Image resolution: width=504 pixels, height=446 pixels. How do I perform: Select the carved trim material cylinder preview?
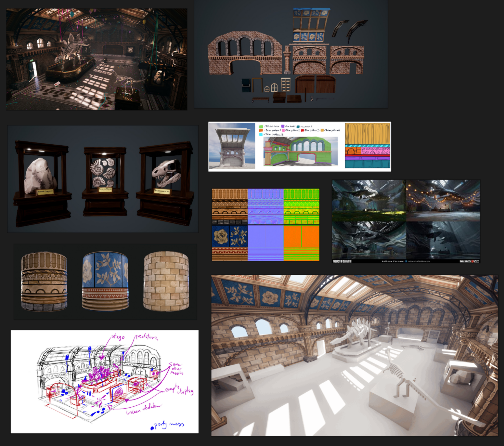(x=44, y=282)
